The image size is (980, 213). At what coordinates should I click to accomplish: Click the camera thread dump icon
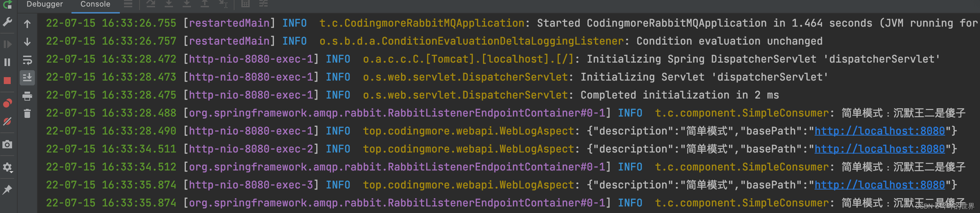(8, 145)
